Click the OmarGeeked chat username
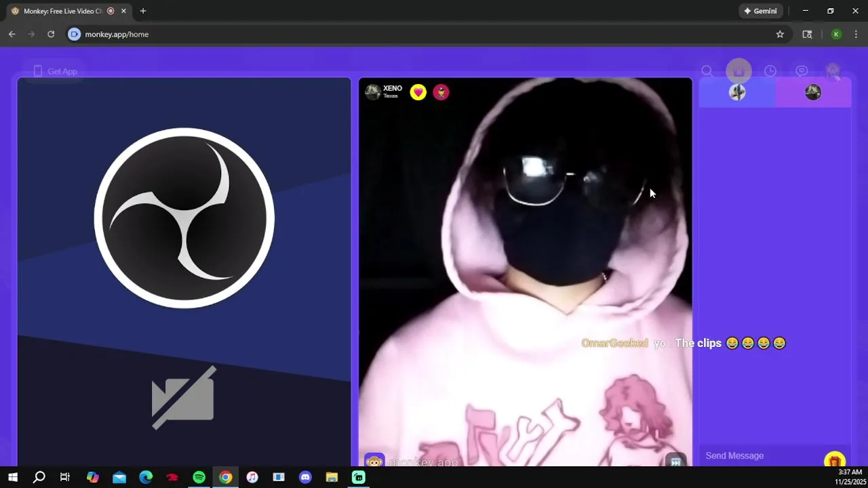 [615, 344]
